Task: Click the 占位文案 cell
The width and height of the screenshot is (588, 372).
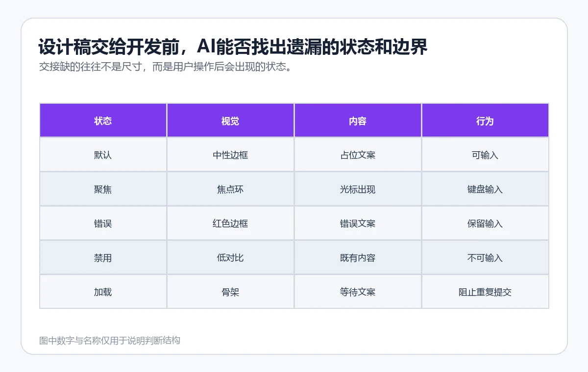Action: tap(358, 155)
